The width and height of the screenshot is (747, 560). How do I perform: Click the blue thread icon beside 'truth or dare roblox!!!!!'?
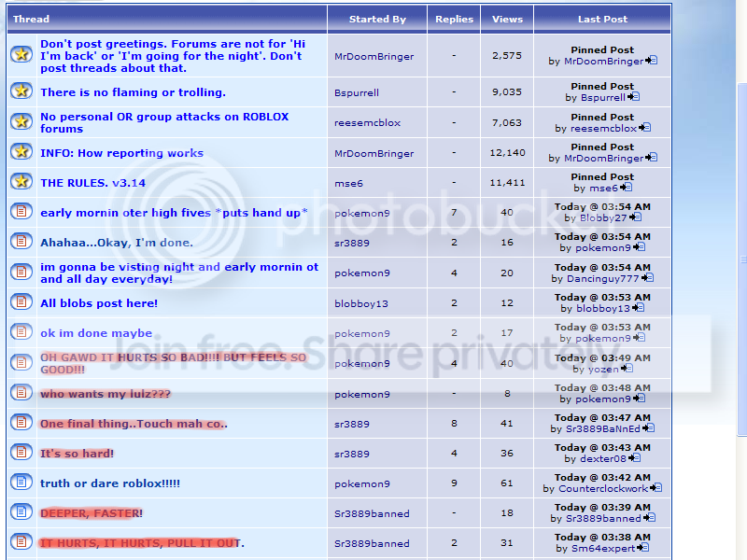(x=21, y=482)
